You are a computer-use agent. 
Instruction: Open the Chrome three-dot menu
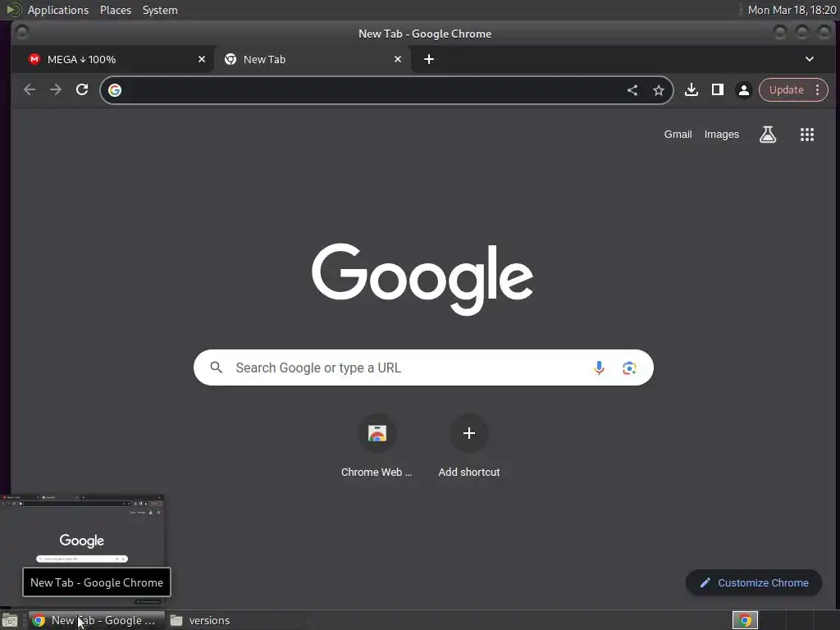coord(818,90)
